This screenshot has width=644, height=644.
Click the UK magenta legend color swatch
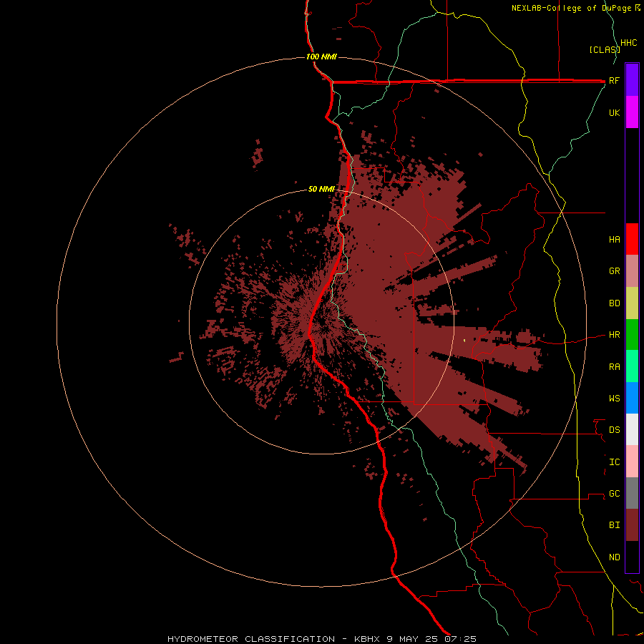[x=632, y=112]
